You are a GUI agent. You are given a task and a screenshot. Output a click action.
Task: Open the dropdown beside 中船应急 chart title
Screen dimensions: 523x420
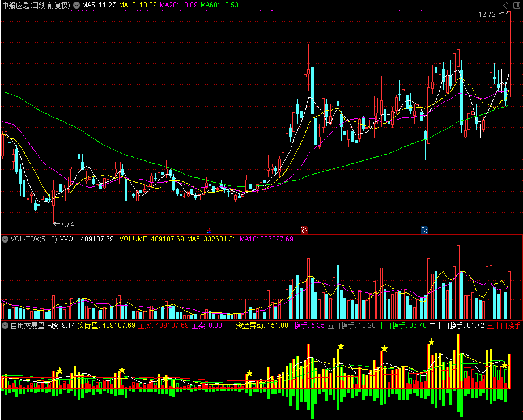pos(76,5)
